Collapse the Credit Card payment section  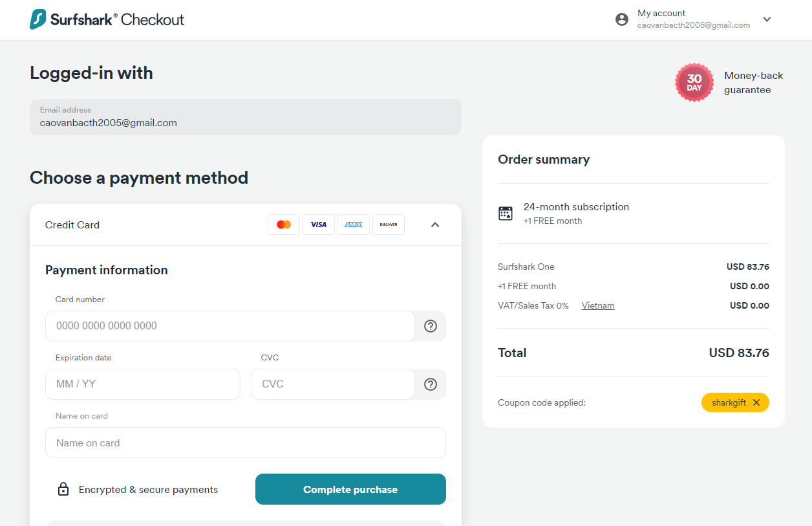(x=435, y=225)
